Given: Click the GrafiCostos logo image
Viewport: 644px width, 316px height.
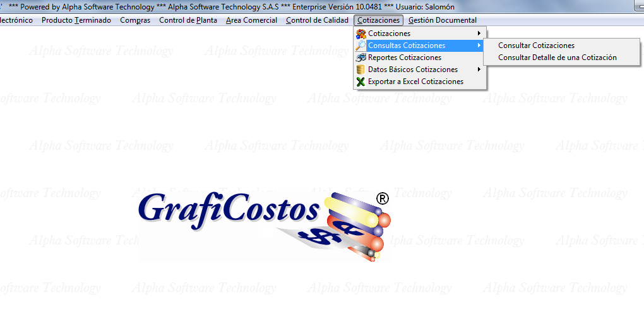Looking at the screenshot, I should tap(264, 224).
